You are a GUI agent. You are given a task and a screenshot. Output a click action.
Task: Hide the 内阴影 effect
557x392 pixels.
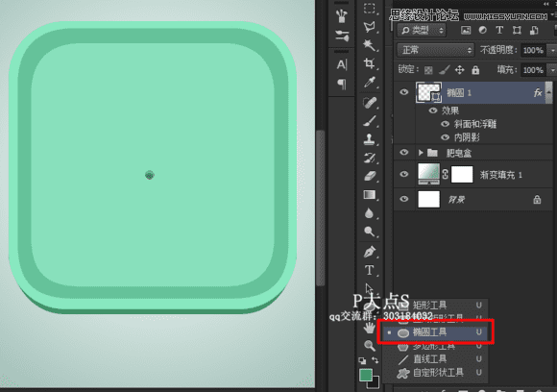pyautogui.click(x=445, y=137)
